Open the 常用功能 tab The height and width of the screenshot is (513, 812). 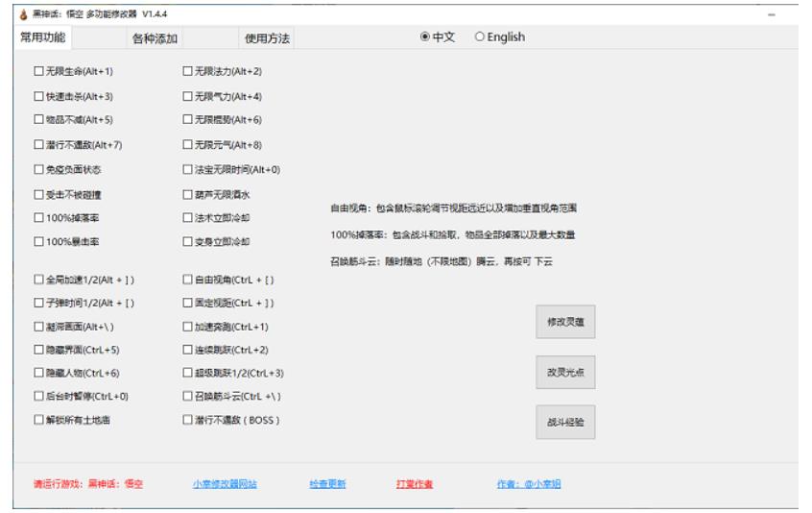(x=42, y=37)
